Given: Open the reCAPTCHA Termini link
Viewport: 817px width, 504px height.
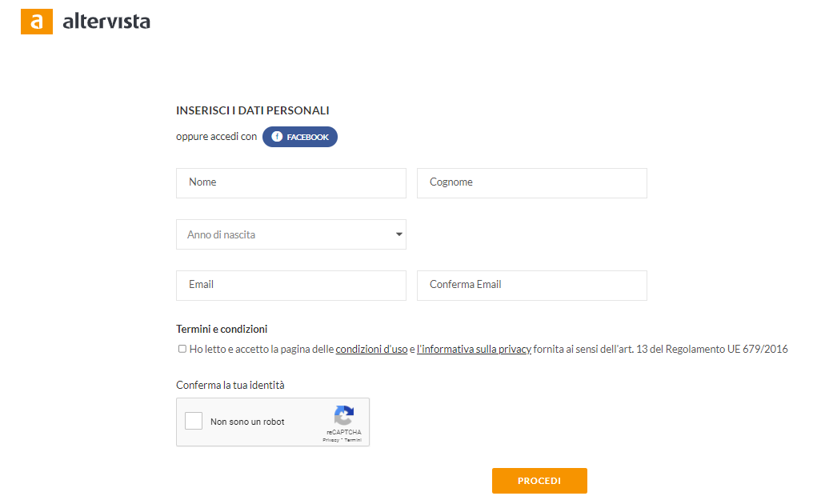Looking at the screenshot, I should tap(354, 440).
